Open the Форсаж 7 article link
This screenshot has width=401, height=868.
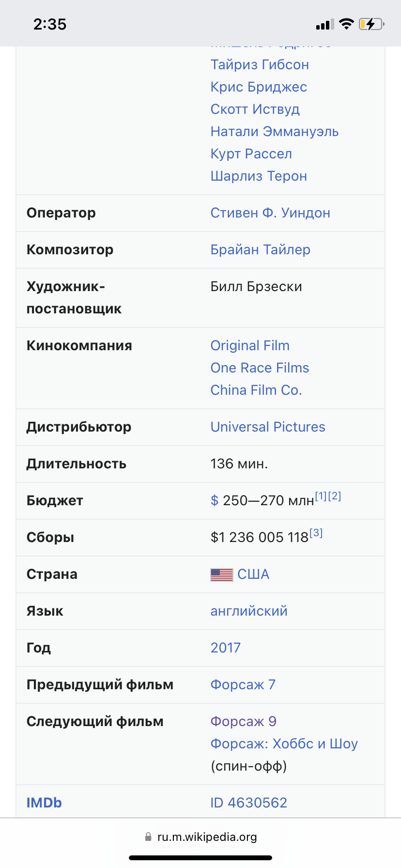[x=243, y=684]
